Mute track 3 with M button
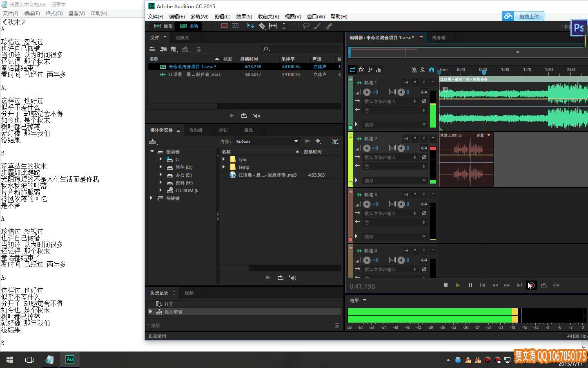 [x=406, y=195]
